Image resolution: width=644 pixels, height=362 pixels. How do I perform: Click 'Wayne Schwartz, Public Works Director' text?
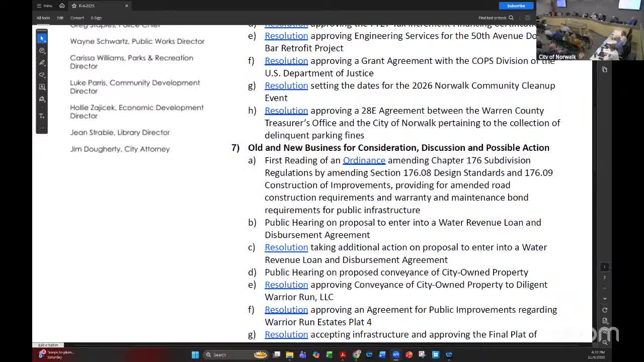point(137,41)
